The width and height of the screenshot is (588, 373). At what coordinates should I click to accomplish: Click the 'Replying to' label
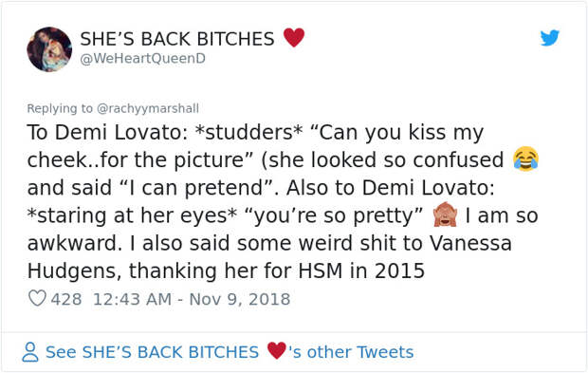(60, 108)
